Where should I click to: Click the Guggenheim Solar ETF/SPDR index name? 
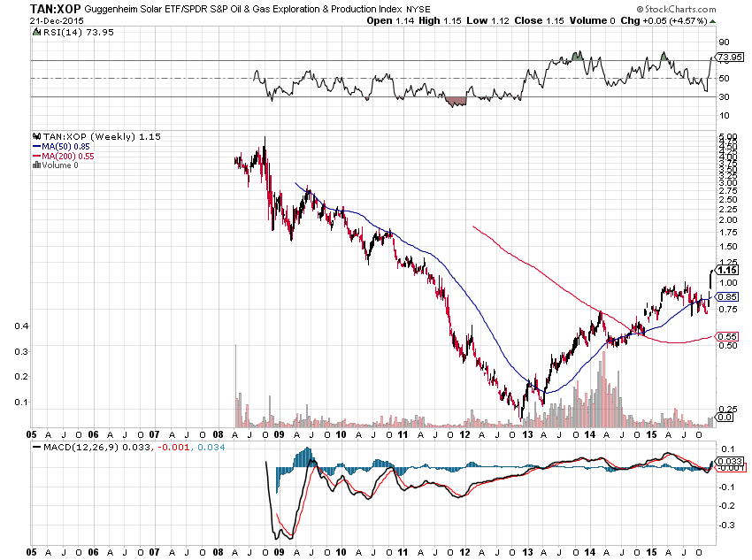click(243, 9)
